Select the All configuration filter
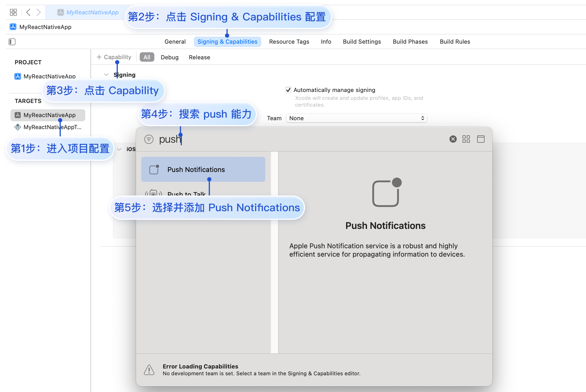The width and height of the screenshot is (586, 392). (147, 57)
